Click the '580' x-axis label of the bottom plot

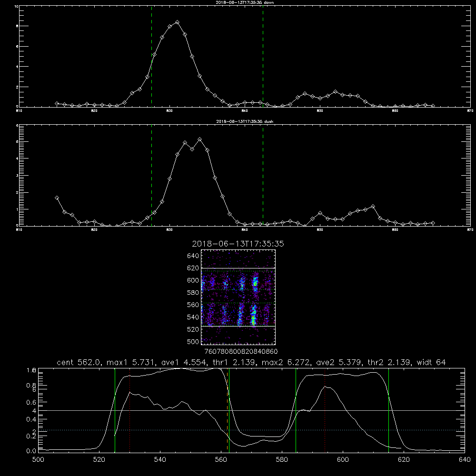click(x=282, y=460)
